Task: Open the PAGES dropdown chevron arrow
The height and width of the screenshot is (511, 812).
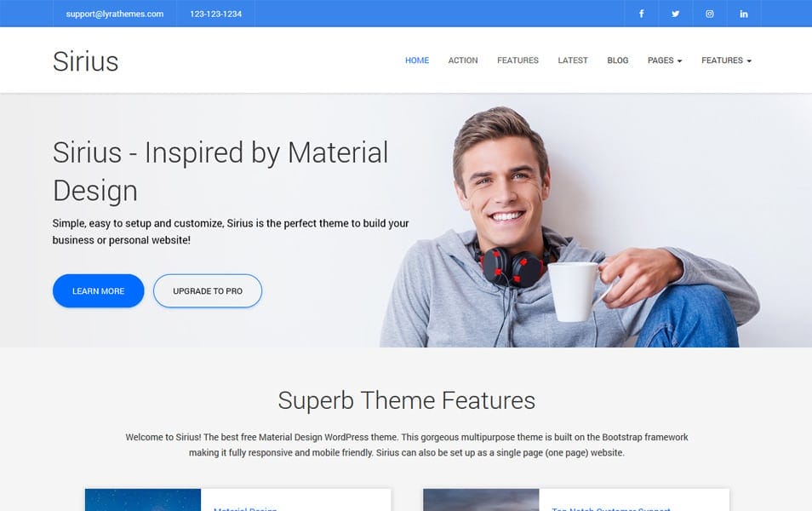Action: click(681, 61)
